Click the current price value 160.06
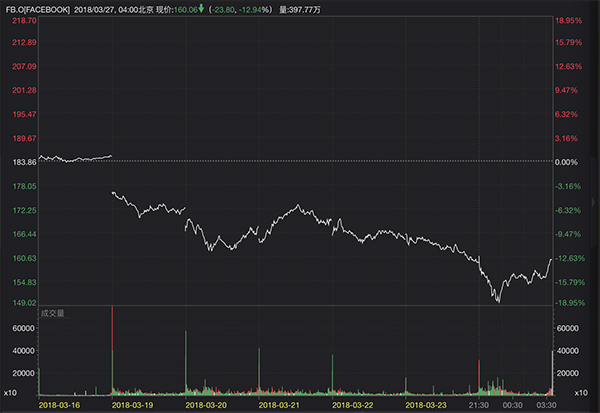 pos(183,8)
